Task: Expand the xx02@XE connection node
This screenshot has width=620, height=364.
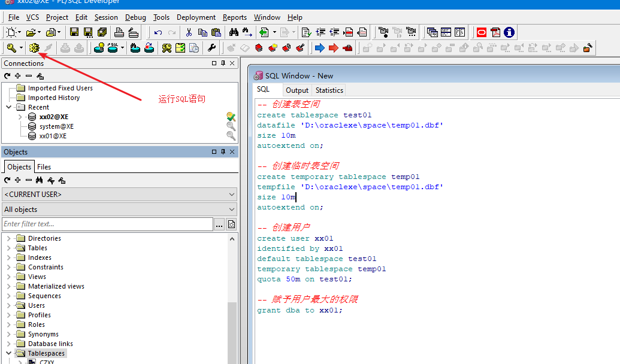Action: coord(20,117)
